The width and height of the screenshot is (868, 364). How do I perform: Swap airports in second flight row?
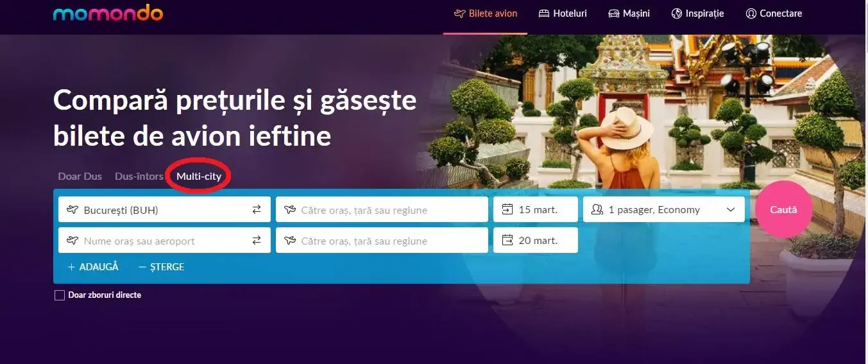pyautogui.click(x=257, y=241)
